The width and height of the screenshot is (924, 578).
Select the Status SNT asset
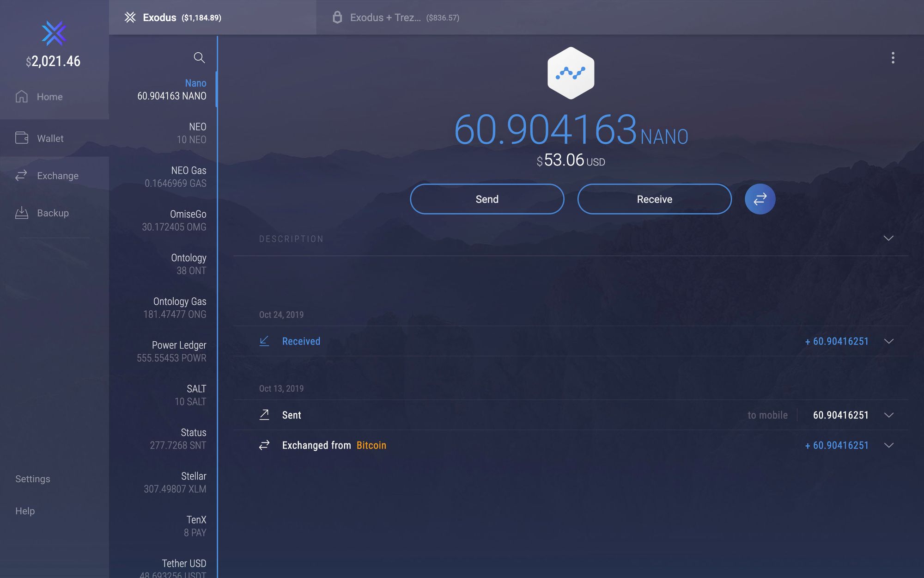(x=163, y=439)
